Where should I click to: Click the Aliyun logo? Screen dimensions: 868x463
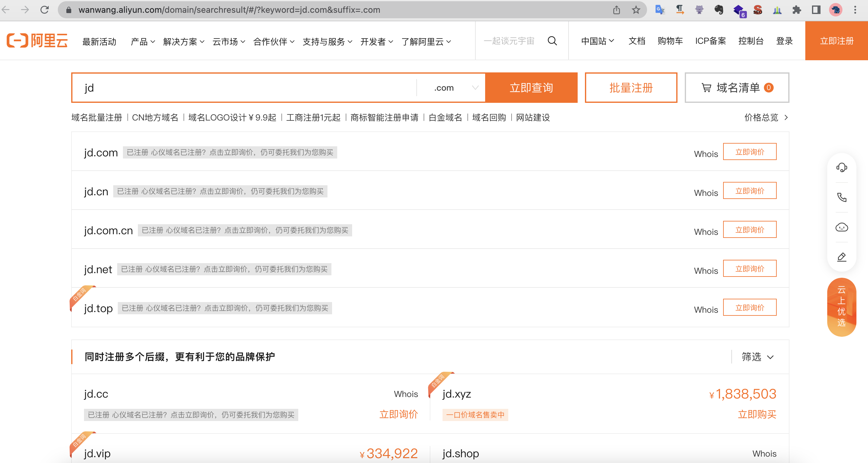click(x=37, y=41)
